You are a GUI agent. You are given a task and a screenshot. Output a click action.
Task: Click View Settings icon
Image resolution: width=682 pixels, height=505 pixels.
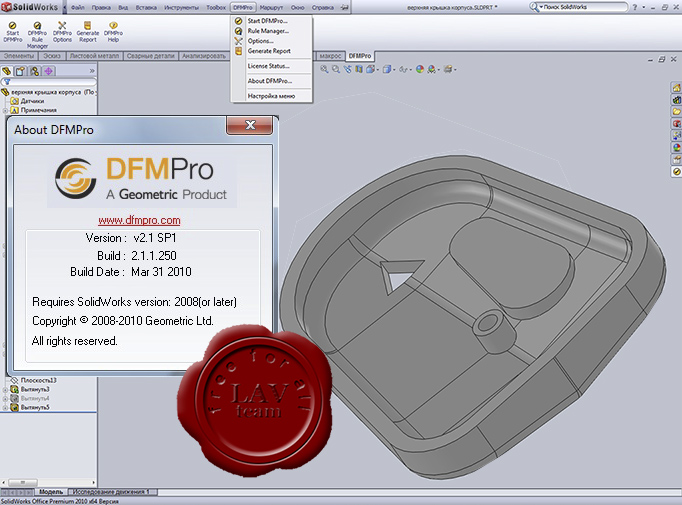pyautogui.click(x=448, y=69)
